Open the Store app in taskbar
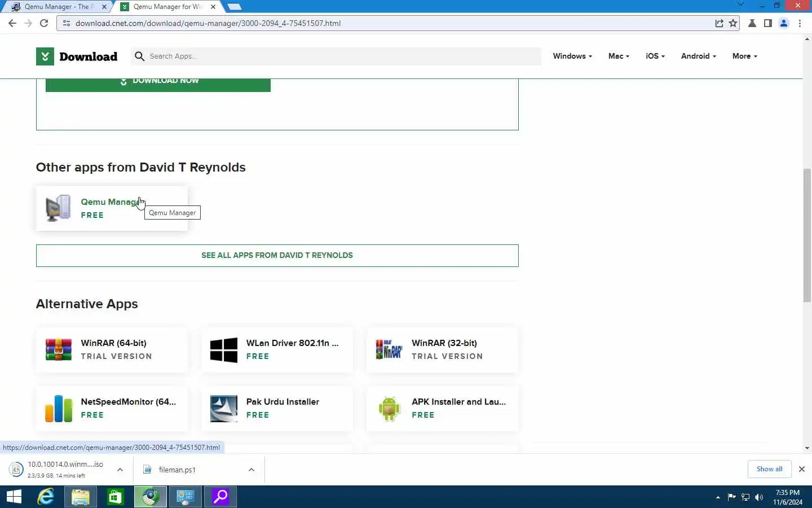This screenshot has height=508, width=812. point(116,497)
